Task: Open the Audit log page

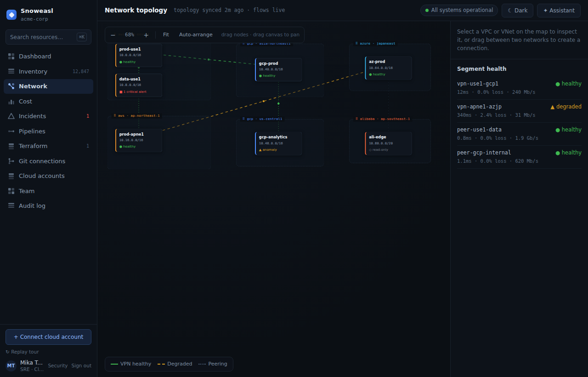Action: pyautogui.click(x=48, y=206)
